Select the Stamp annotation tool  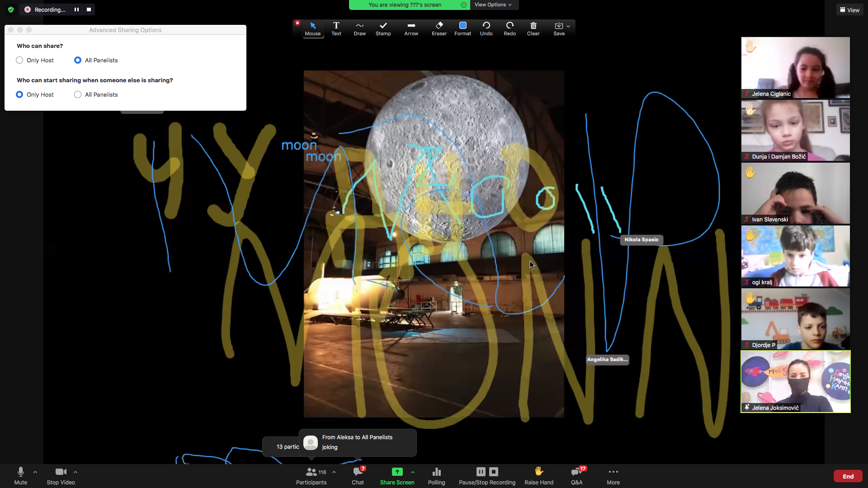coord(383,29)
